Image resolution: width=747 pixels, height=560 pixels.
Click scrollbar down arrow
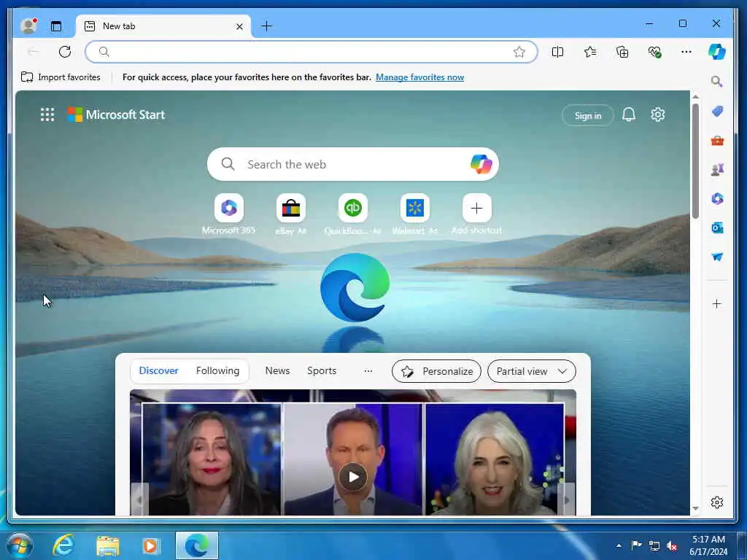tap(695, 508)
